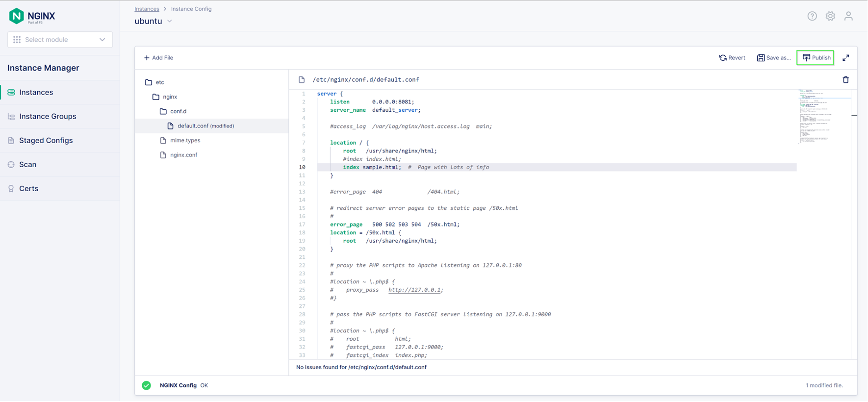Image resolution: width=868 pixels, height=402 pixels.
Task: Expand the ubuntu instance dropdown chevron
Action: [x=170, y=21]
